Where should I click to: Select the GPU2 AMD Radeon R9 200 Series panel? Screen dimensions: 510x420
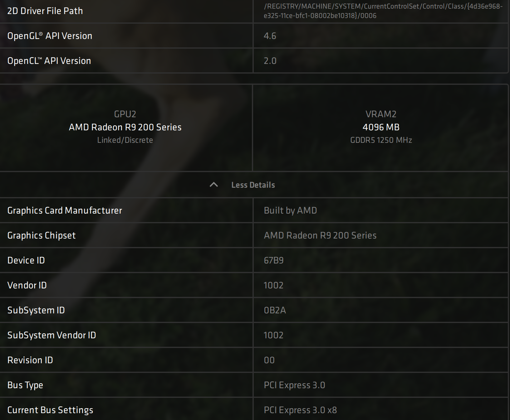(x=125, y=127)
